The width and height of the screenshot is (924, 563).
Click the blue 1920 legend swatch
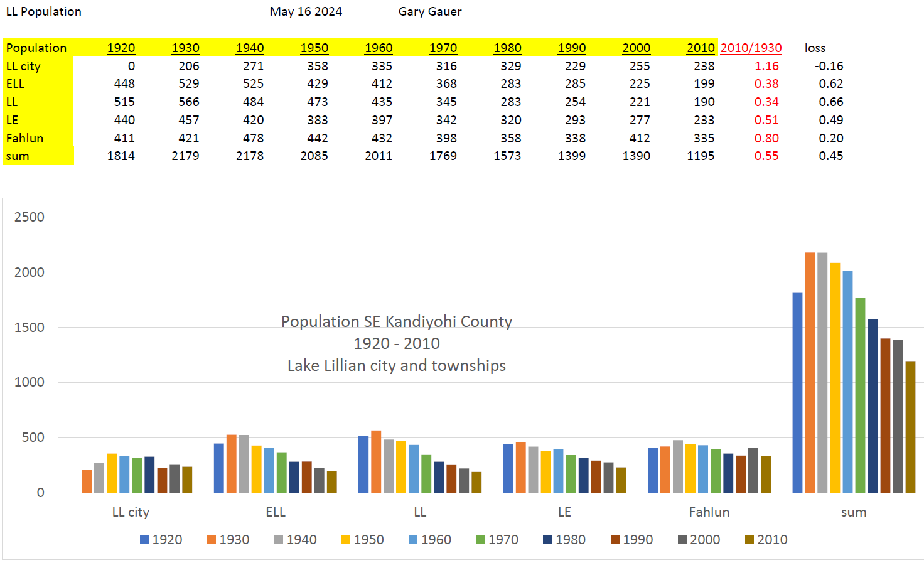(143, 539)
